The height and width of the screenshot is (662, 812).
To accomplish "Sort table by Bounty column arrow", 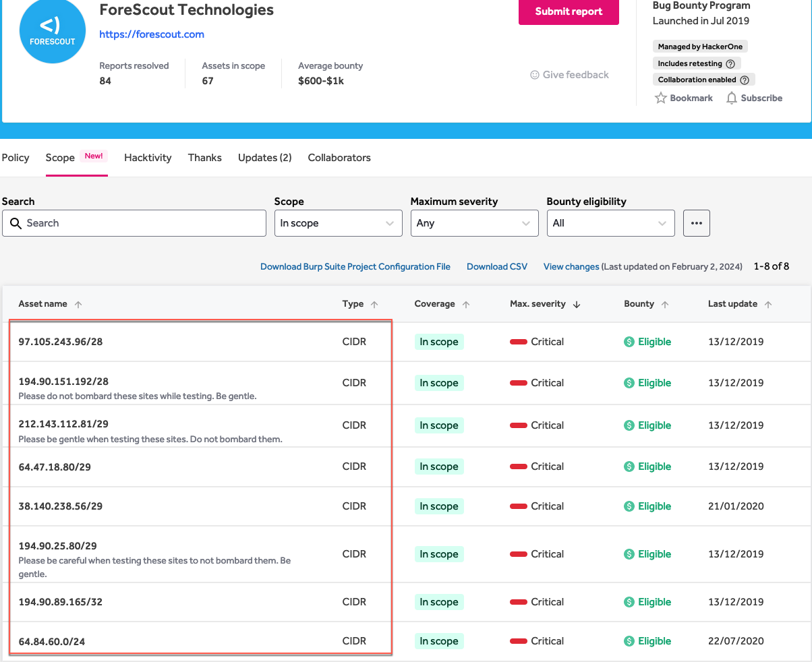I will [x=665, y=305].
